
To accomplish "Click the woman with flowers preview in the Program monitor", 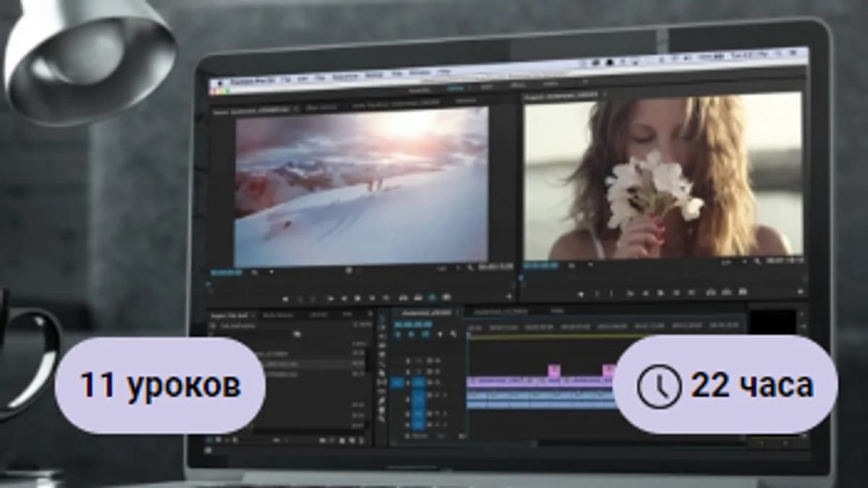I will click(x=663, y=177).
